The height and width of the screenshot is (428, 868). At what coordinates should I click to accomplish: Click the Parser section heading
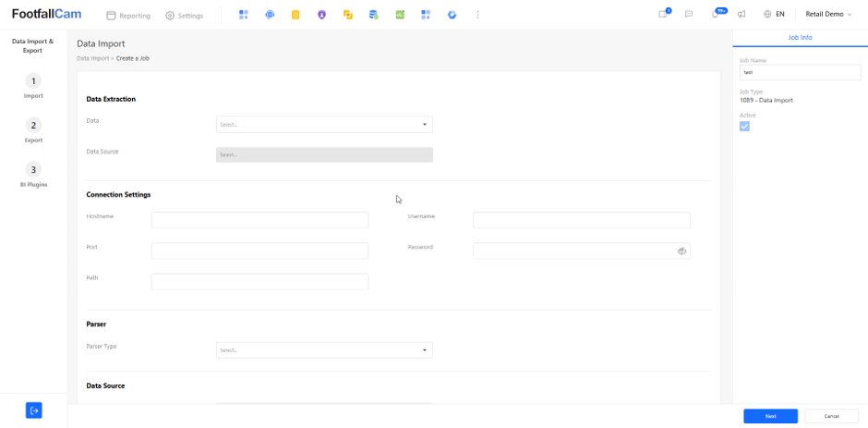point(96,324)
